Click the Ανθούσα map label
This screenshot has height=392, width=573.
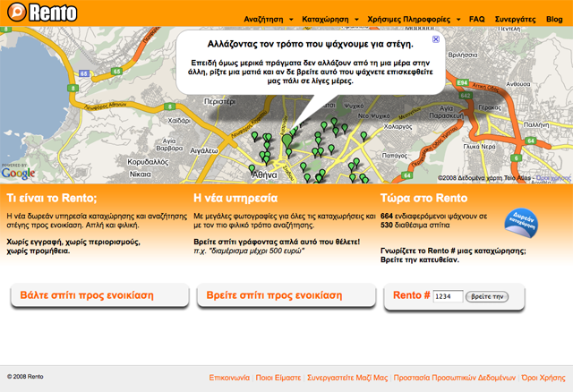click(x=517, y=84)
